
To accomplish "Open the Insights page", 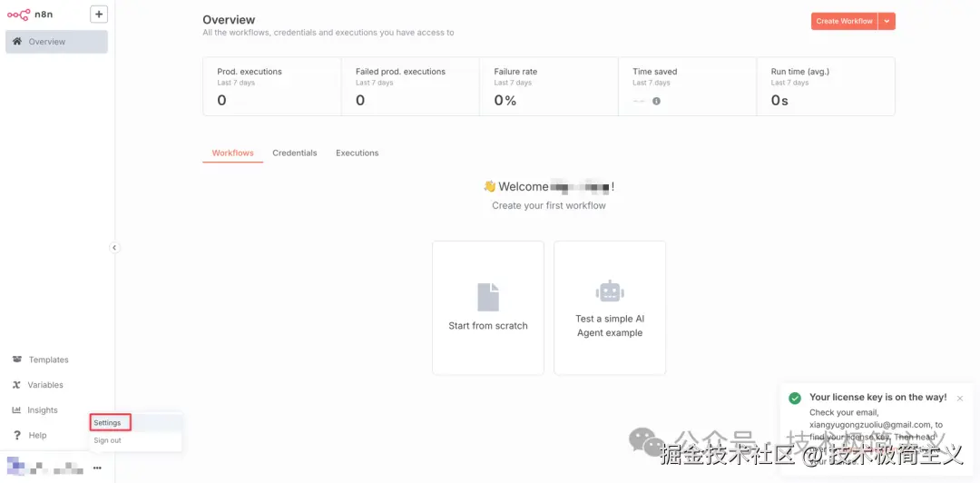I will pyautogui.click(x=43, y=409).
